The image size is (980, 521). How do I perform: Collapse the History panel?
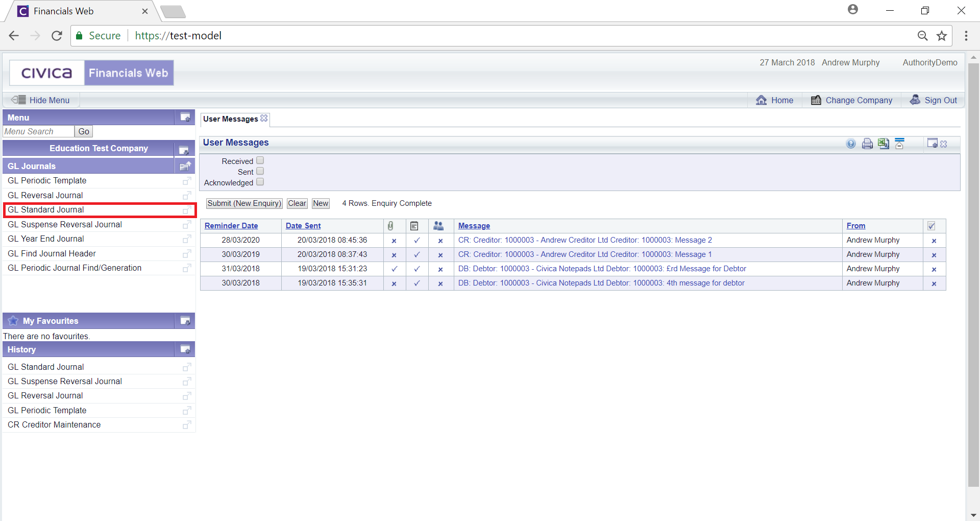point(185,349)
